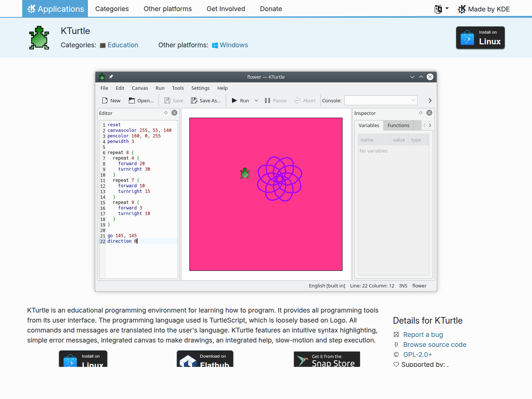Sort by the value column header
The height and width of the screenshot is (399, 532).
399,140
